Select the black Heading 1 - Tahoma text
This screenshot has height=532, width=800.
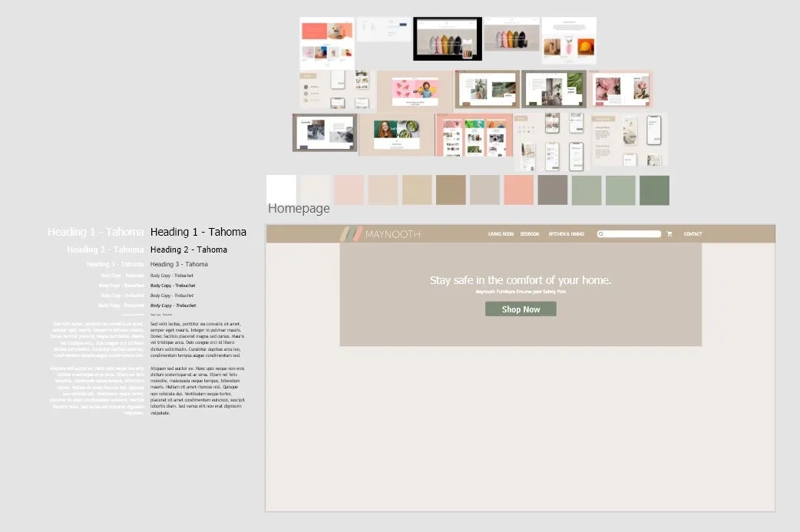198,232
